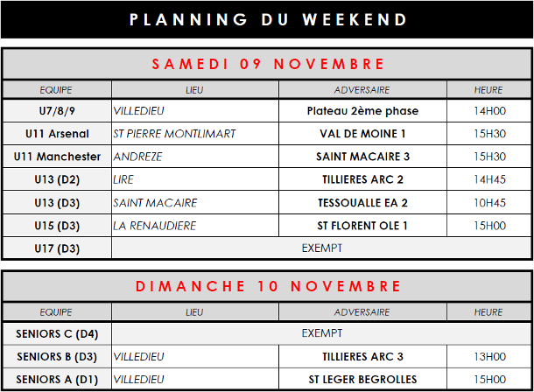Screen dimensions: 534x392
Task: Select the TILLIERES ARC 3 opponent cell
Action: click(x=362, y=356)
